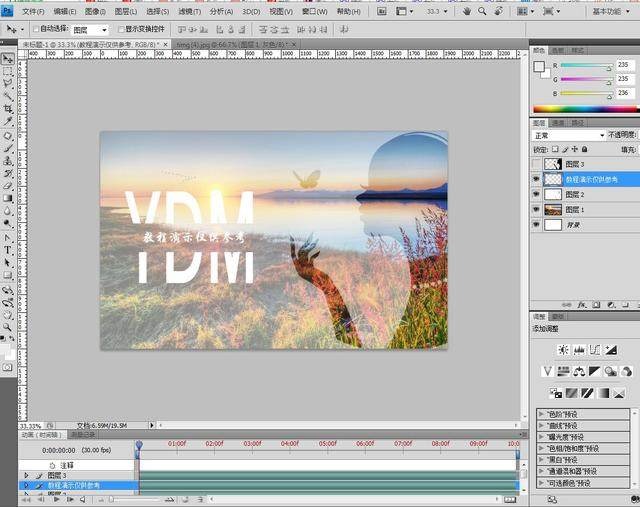Hide 图层 1 with its eye icon
This screenshot has height=507, width=640.
point(538,210)
